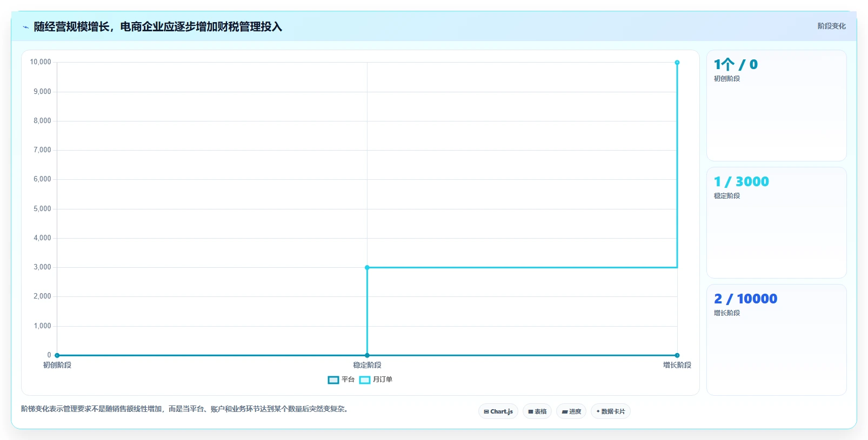Screen dimensions: 868x440
Task: Toggle the 平台 legend color box
Action: click(x=333, y=380)
